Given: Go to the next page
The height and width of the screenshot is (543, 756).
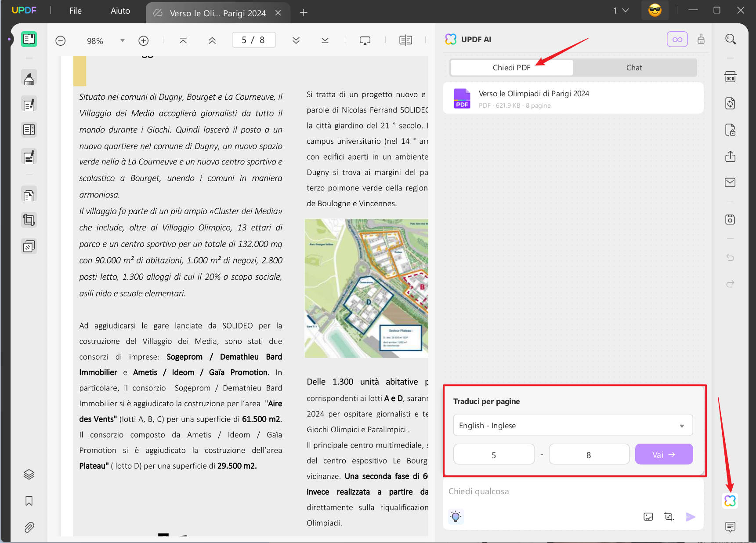Looking at the screenshot, I should 296,40.
